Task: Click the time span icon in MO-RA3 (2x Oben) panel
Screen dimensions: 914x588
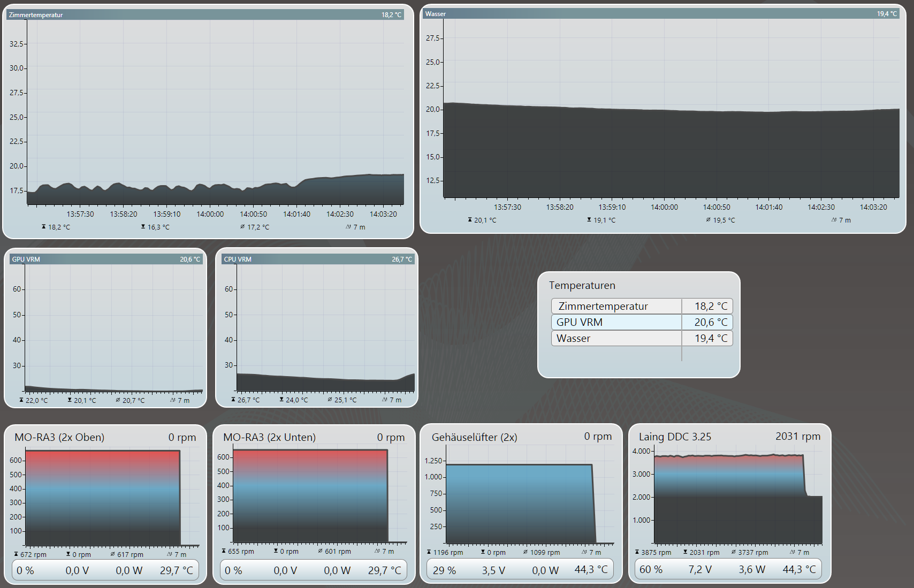Action: point(170,554)
